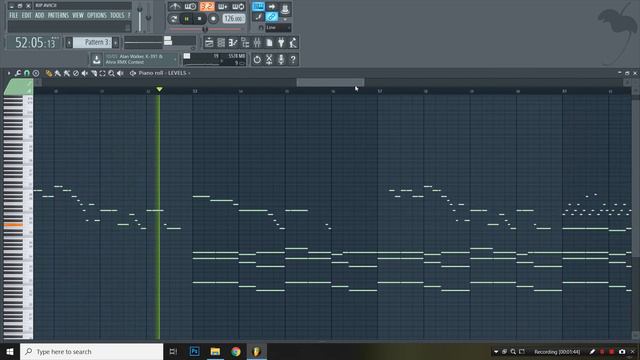Open the OPTIONS menu
The width and height of the screenshot is (640, 360).
(x=97, y=16)
